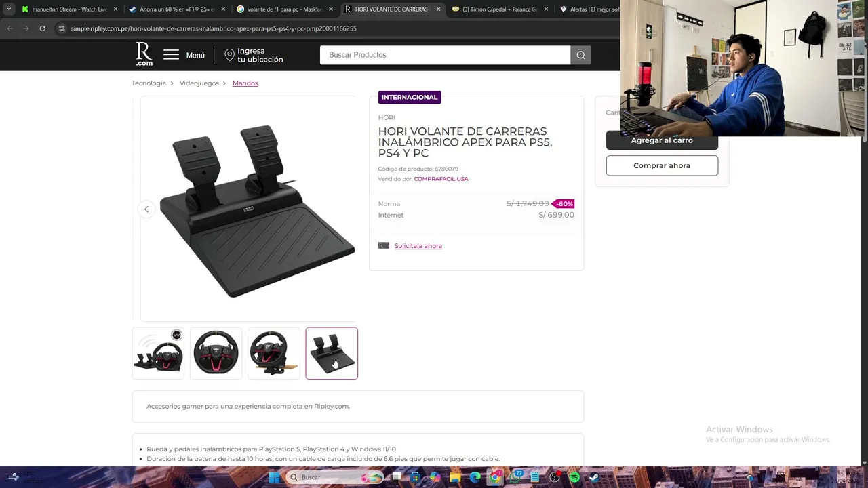Open File Explorer from taskbar
The width and height of the screenshot is (868, 488).
(455, 477)
